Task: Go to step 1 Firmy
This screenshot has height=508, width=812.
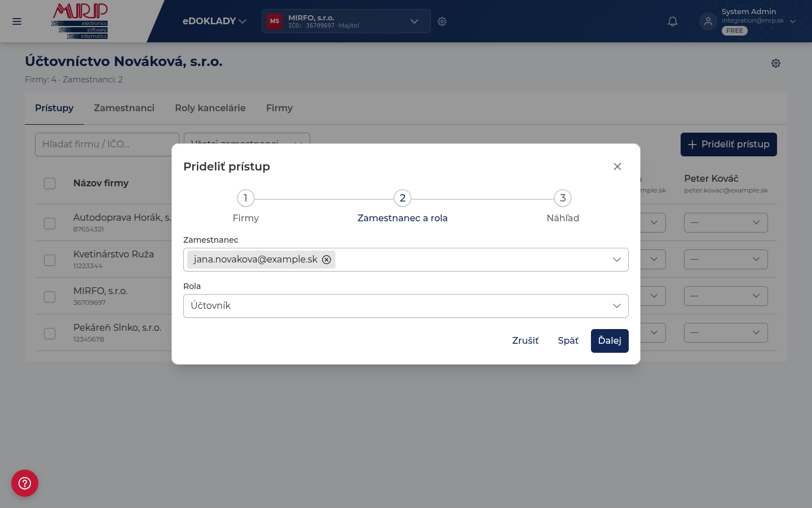Action: coord(246,207)
